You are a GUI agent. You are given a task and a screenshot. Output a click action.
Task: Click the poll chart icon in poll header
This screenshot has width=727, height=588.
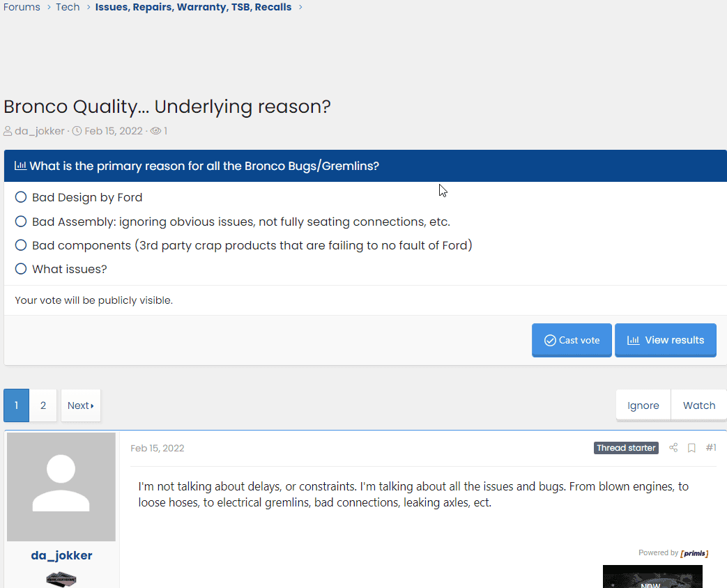[20, 165]
